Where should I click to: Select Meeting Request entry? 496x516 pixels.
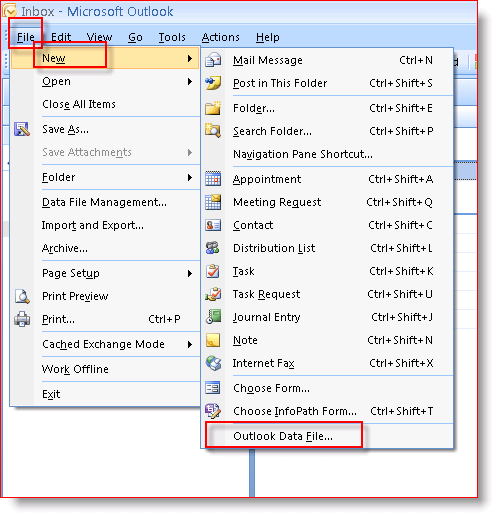(327, 202)
